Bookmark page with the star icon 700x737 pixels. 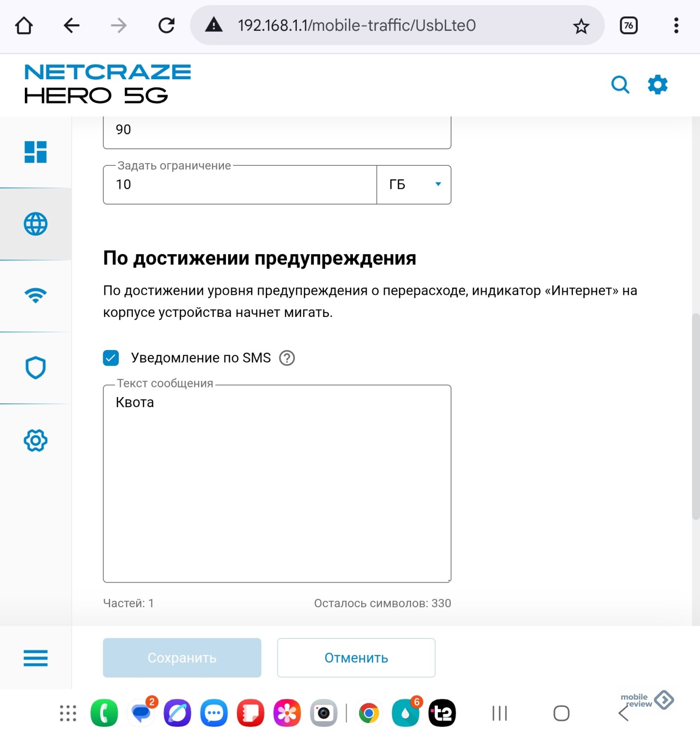[581, 26]
